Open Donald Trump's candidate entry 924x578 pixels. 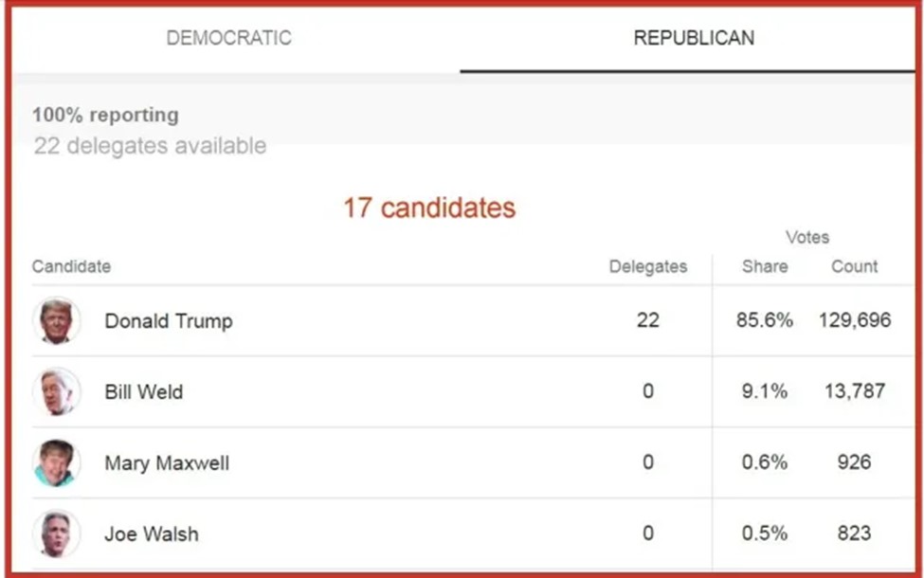click(168, 321)
